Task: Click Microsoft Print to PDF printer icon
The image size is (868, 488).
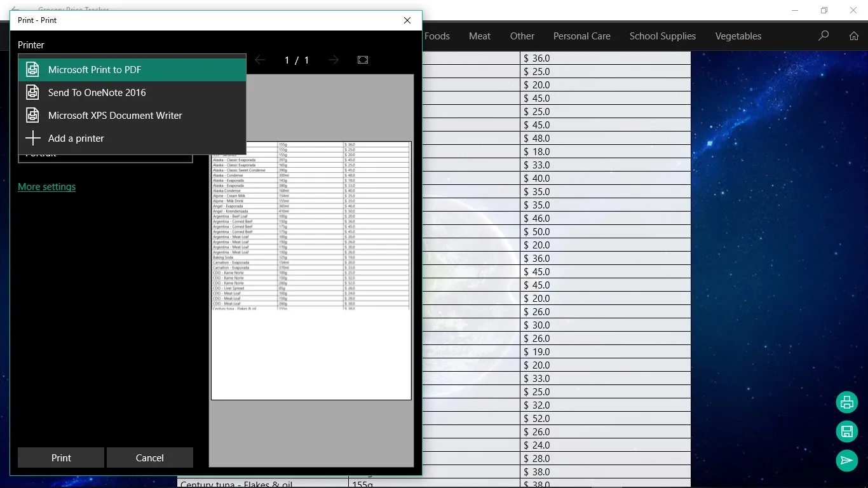Action: [x=32, y=70]
